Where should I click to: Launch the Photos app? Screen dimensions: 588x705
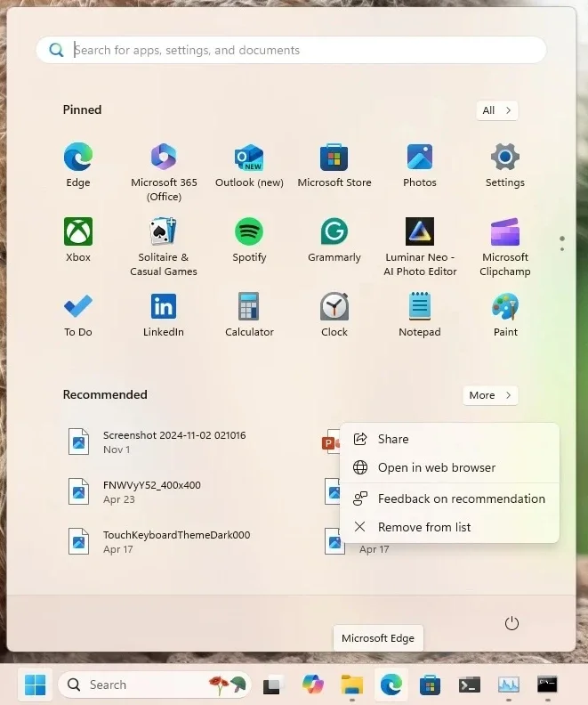[420, 165]
